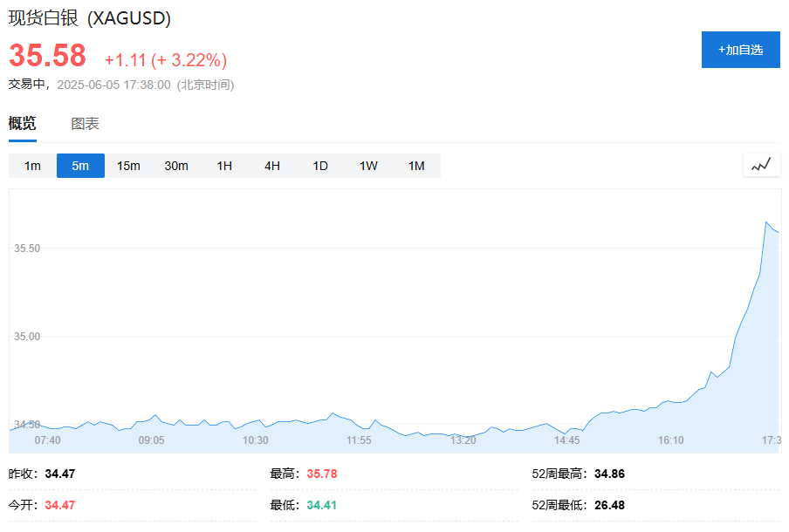Click the chart peak near 17:30

766,222
